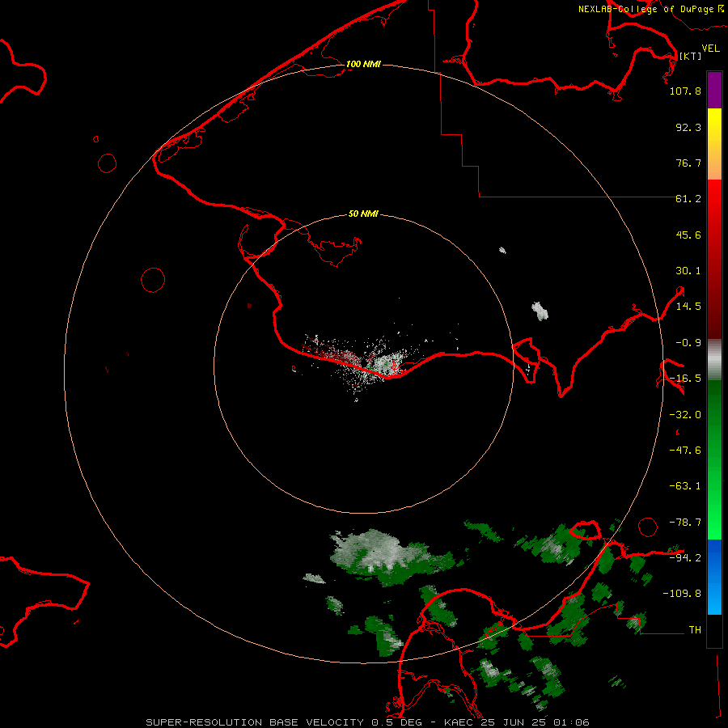The width and height of the screenshot is (728, 728).
Task: Pick the purple segment of velocity scale
Action: tap(714, 90)
